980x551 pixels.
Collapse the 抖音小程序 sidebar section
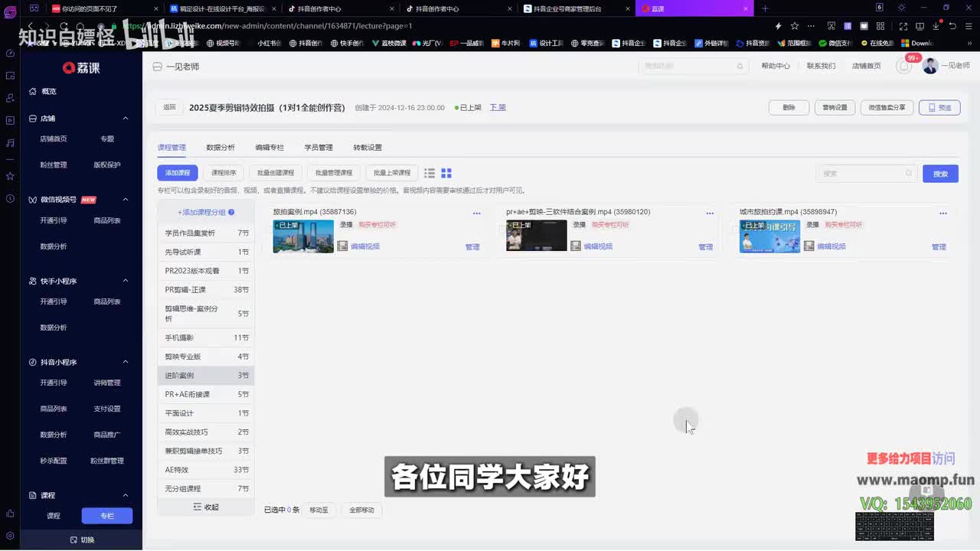point(126,362)
